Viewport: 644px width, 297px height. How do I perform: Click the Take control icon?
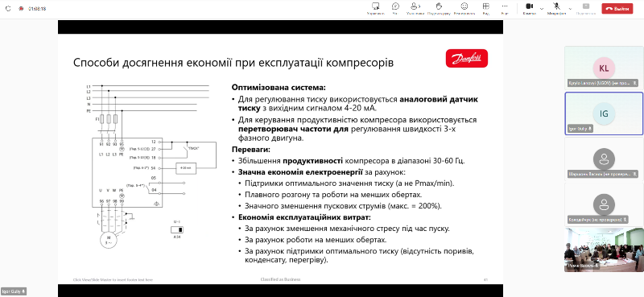tap(375, 8)
